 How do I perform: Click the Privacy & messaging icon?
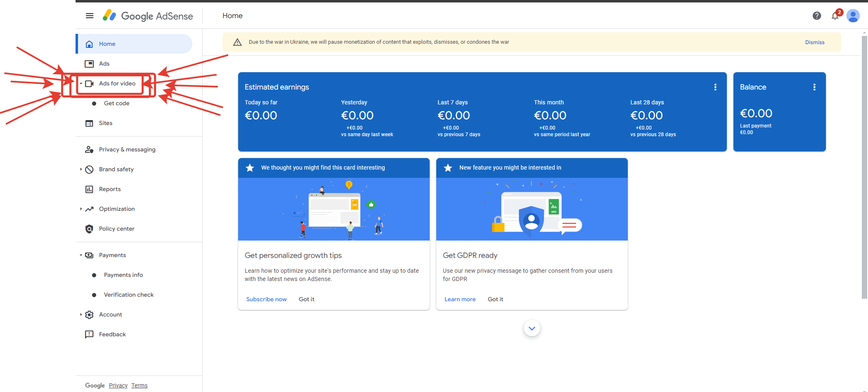pyautogui.click(x=89, y=150)
